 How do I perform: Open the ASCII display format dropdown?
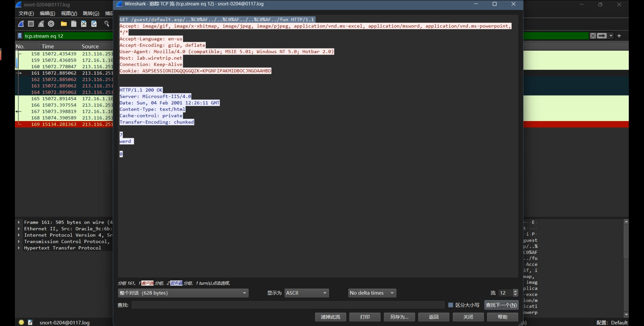[306, 293]
